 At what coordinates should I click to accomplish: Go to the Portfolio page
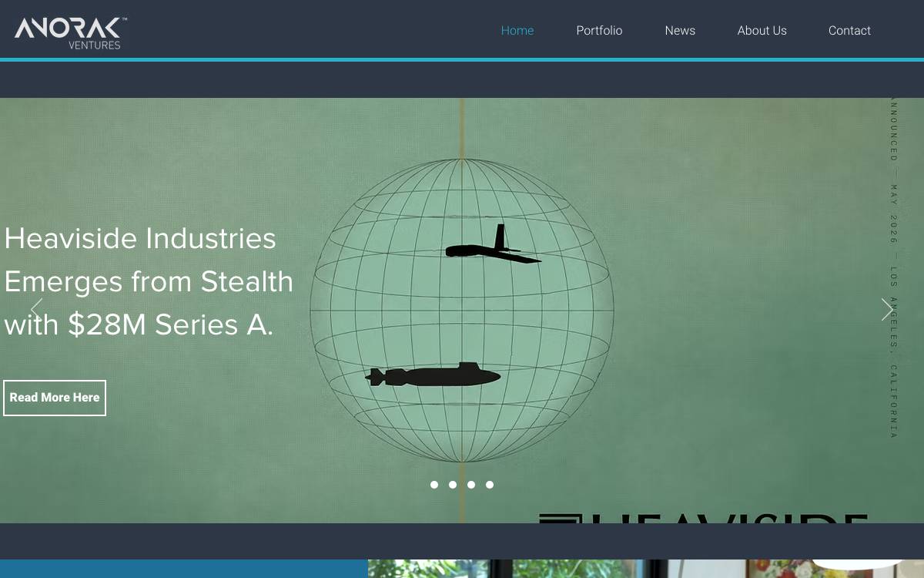(x=599, y=31)
